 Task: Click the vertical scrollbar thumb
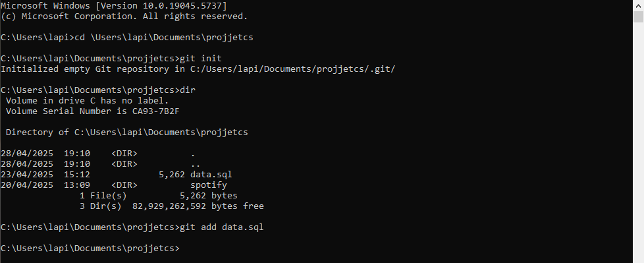tap(638, 17)
